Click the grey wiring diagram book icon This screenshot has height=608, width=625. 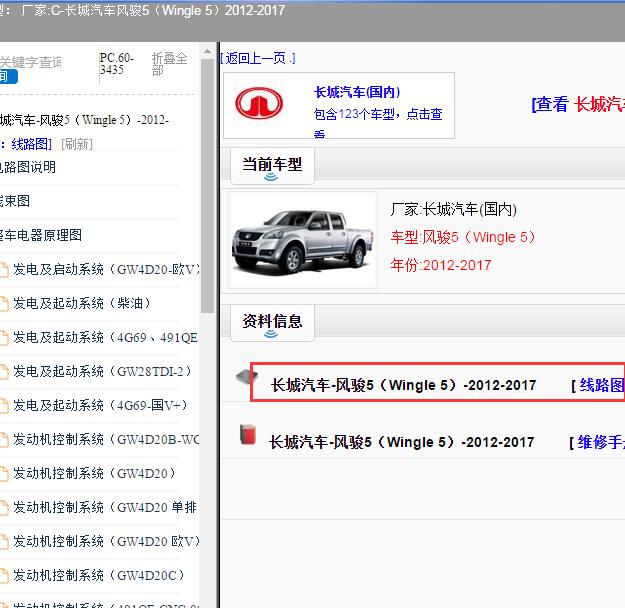[x=247, y=376]
